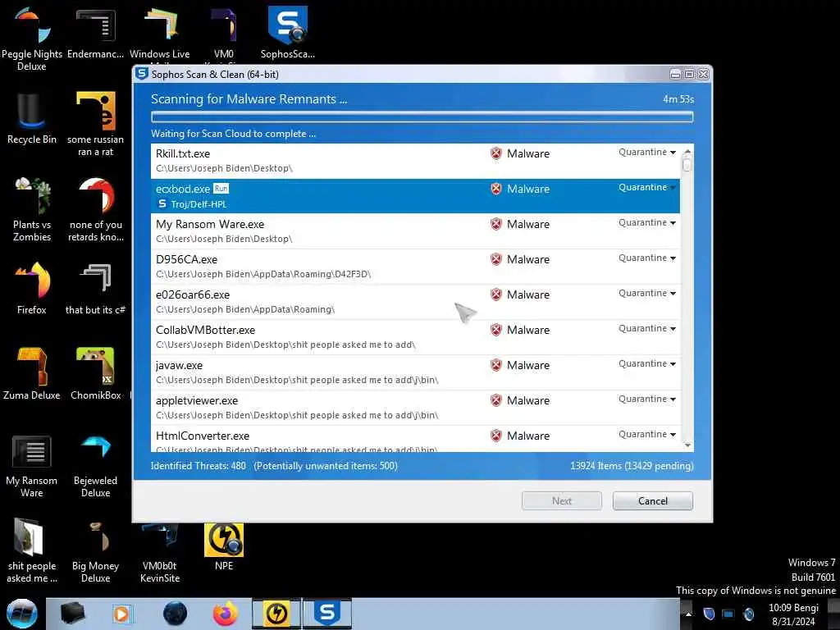
Task: Click the Next button
Action: click(x=561, y=501)
